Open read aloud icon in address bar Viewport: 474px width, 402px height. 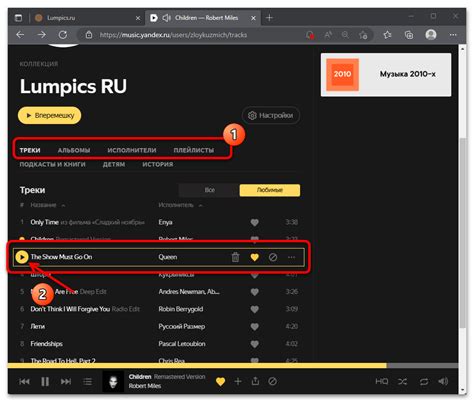tap(328, 35)
